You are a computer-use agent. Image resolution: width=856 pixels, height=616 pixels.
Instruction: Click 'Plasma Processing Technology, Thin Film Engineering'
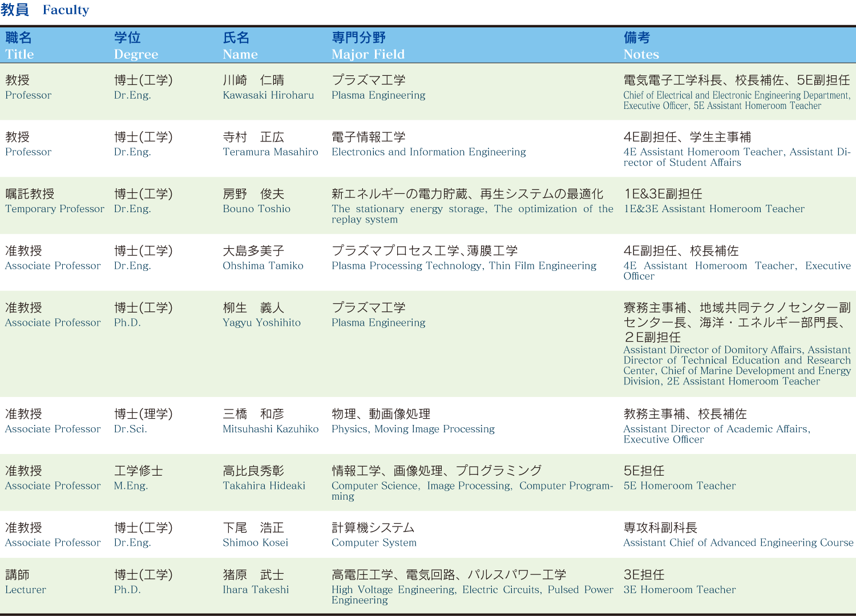click(464, 266)
